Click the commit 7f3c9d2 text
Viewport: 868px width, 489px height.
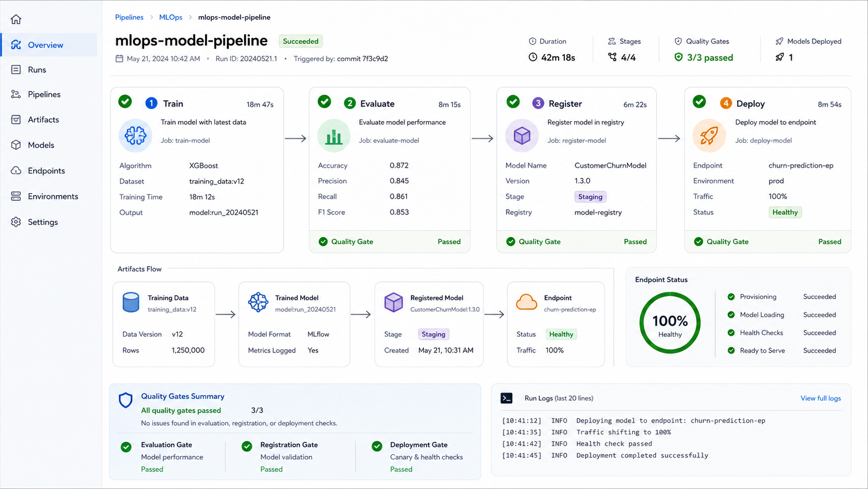pos(362,59)
